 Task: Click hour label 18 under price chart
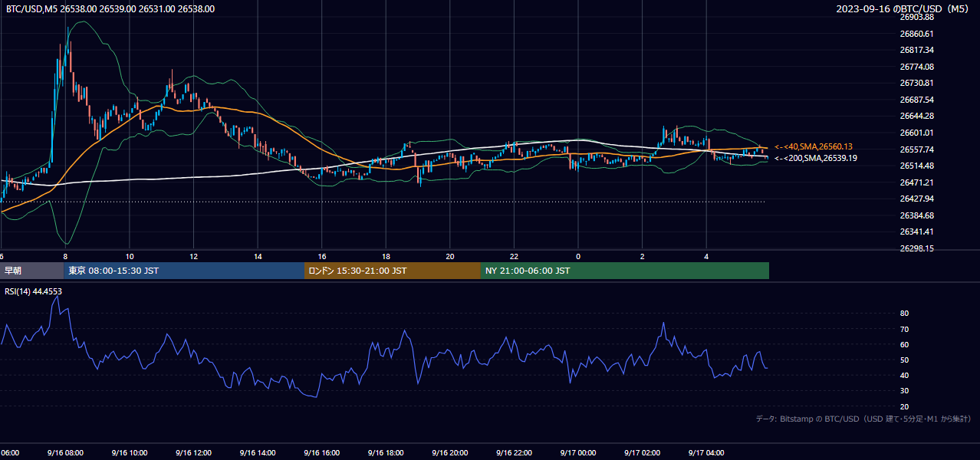(x=386, y=256)
